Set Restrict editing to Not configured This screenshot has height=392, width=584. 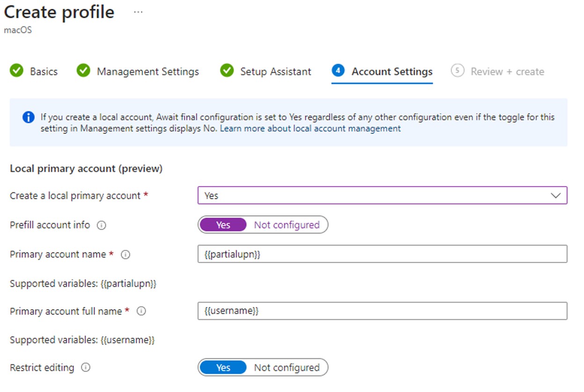coord(286,368)
